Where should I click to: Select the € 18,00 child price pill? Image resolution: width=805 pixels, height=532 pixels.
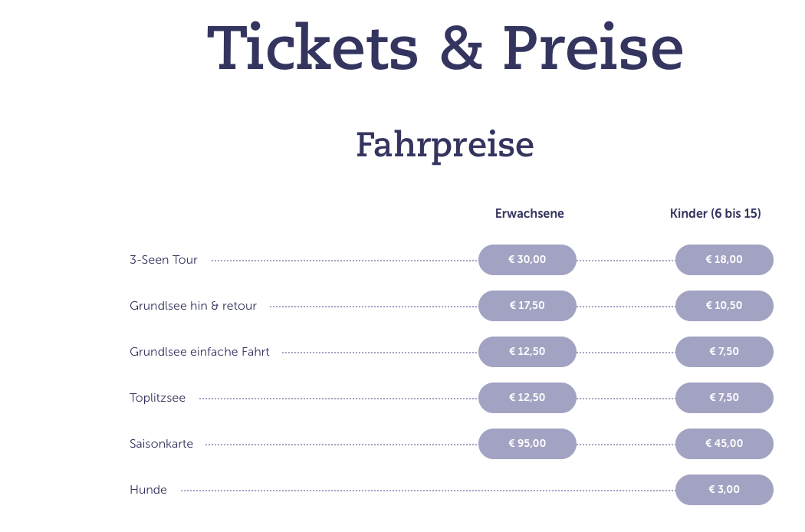coord(724,260)
